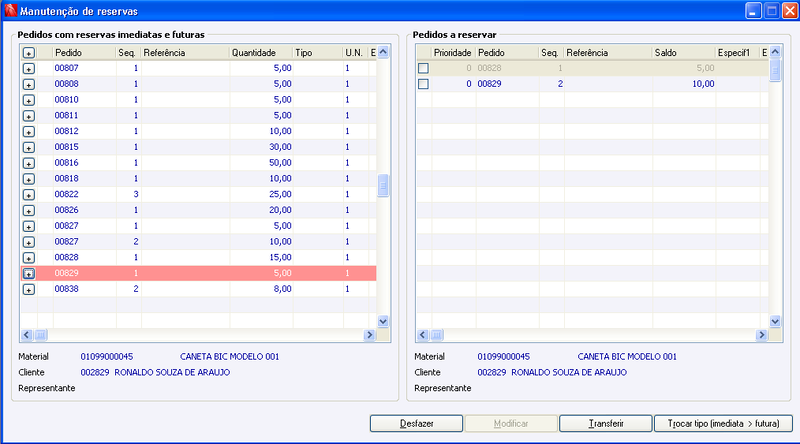Click Trocar tipo (imediata > futura) button

click(723, 424)
